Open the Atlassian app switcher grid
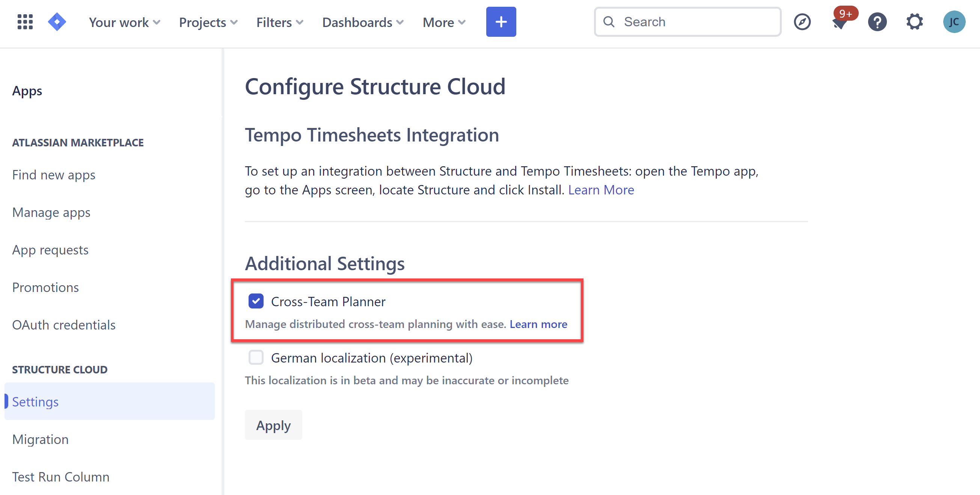Screen dimensions: 980x495 pyautogui.click(x=24, y=22)
